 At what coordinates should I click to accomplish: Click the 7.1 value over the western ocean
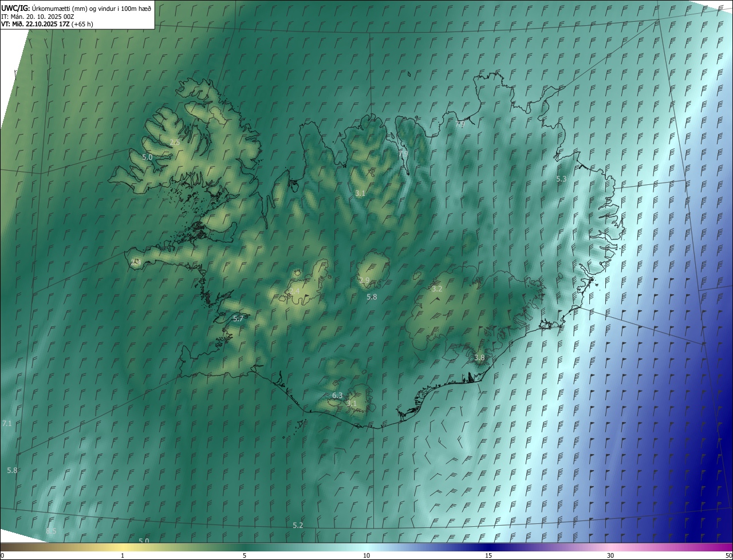tap(7, 423)
